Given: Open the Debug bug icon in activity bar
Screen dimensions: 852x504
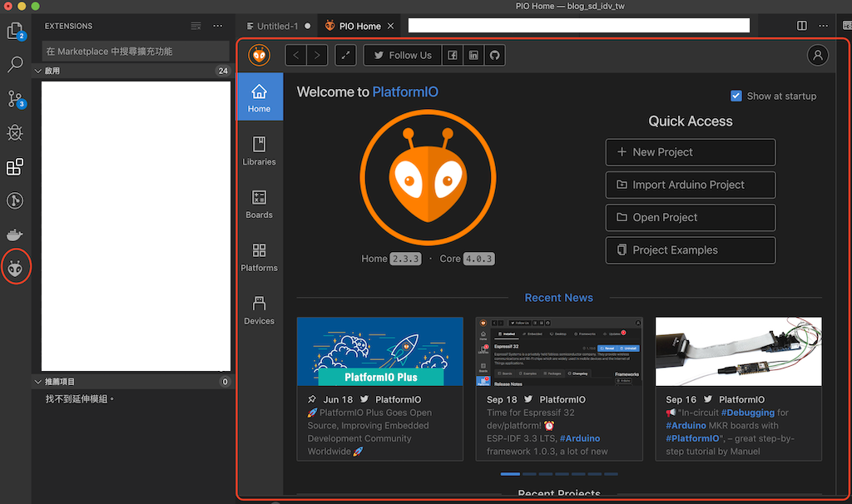Looking at the screenshot, I should coord(15,132).
